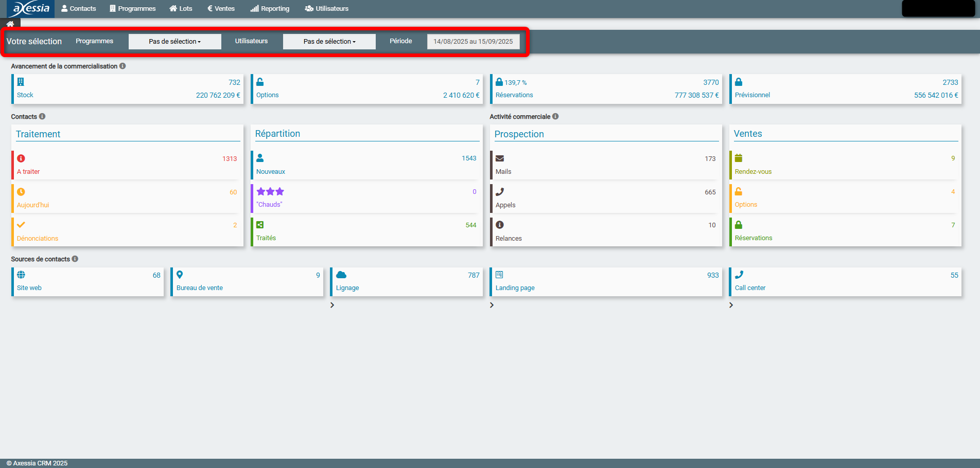Click the three stars "Chauds" icon
This screenshot has width=980, height=468.
tap(270, 192)
